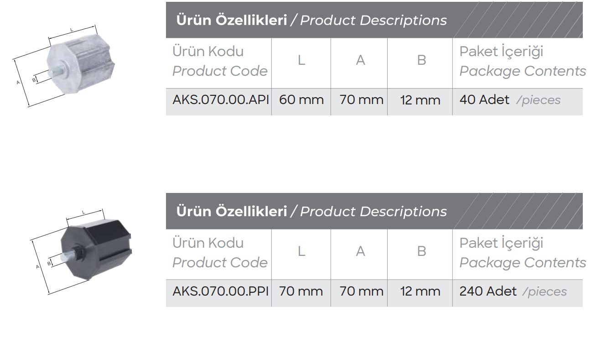Click the silver octagonal adapter product image
The image size is (591, 364).
[82, 65]
